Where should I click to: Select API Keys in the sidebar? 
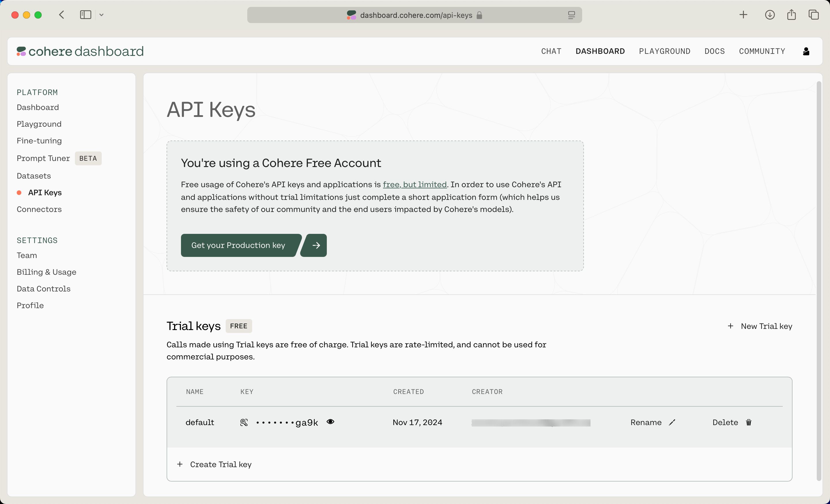click(x=45, y=193)
